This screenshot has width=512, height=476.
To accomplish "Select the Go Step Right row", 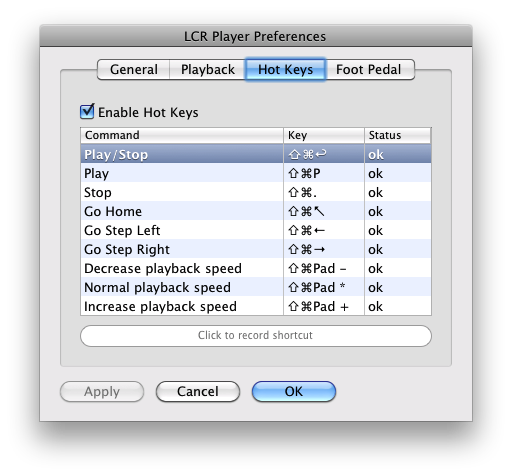I will [x=256, y=249].
